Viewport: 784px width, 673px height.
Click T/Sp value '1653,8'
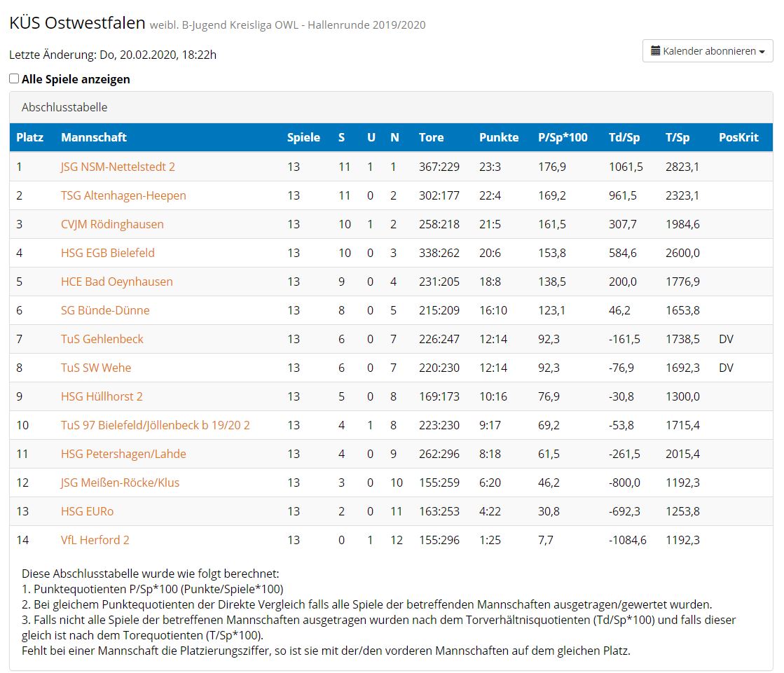point(682,310)
